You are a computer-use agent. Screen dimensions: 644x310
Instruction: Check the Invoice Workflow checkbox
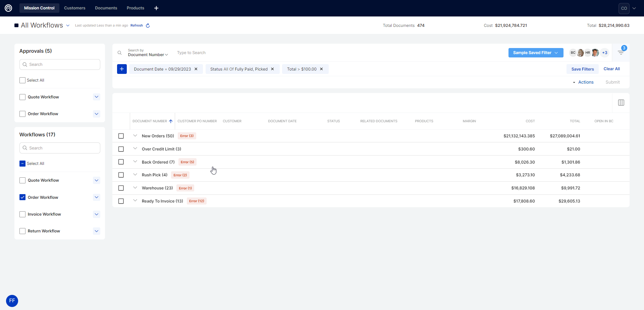click(x=22, y=214)
